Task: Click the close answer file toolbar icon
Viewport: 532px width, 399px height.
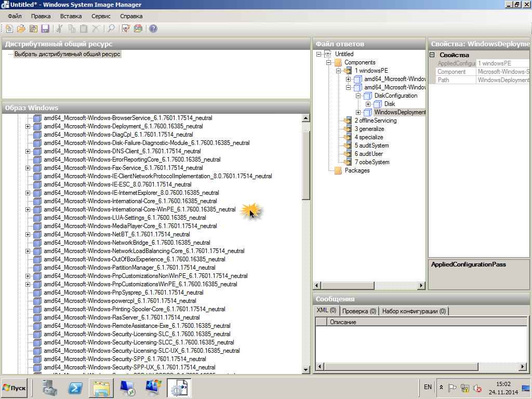Action: (x=33, y=29)
